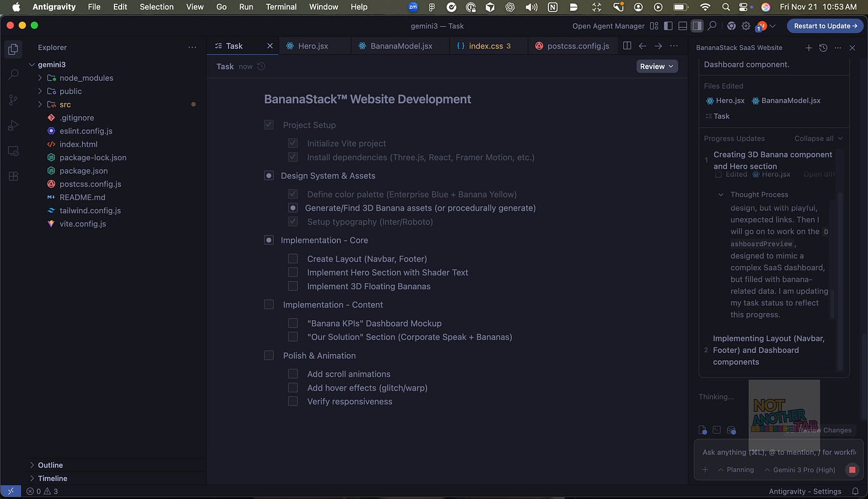Toggle the primary sidebar layout icon
This screenshot has width=868, height=499.
coord(668,26)
